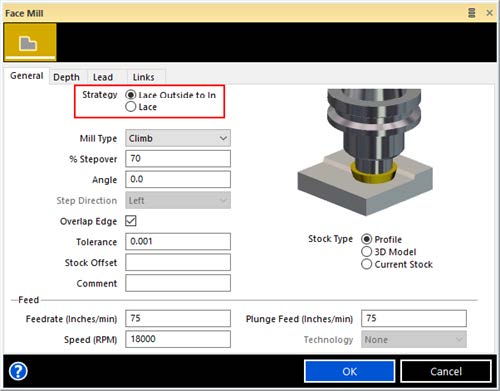Image resolution: width=500 pixels, height=391 pixels.
Task: Choose Profile stock type
Action: (x=366, y=239)
